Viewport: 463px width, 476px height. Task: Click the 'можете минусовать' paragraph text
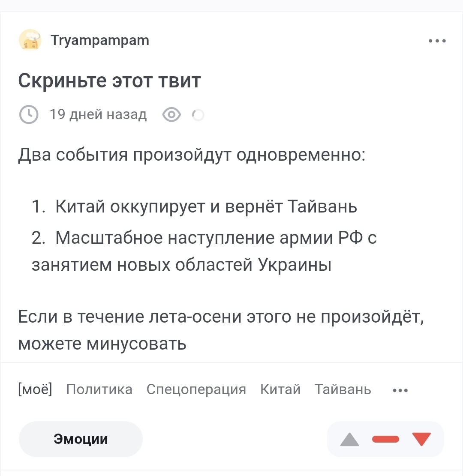102,344
